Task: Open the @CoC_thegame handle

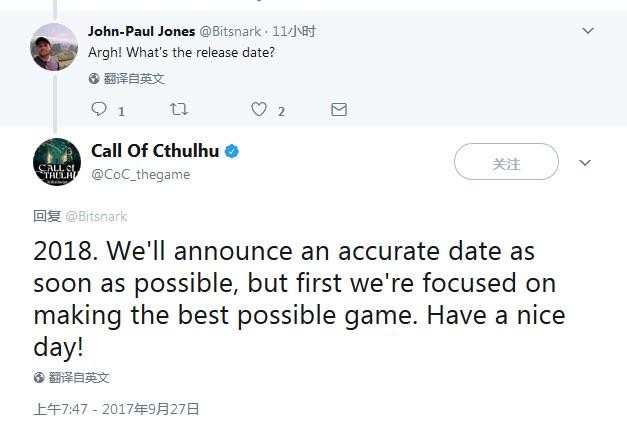Action: pos(140,174)
